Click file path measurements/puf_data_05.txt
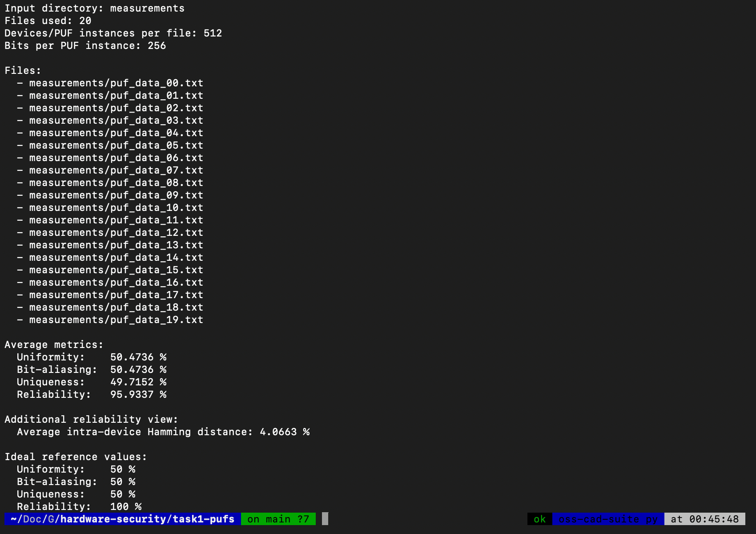 tap(116, 146)
